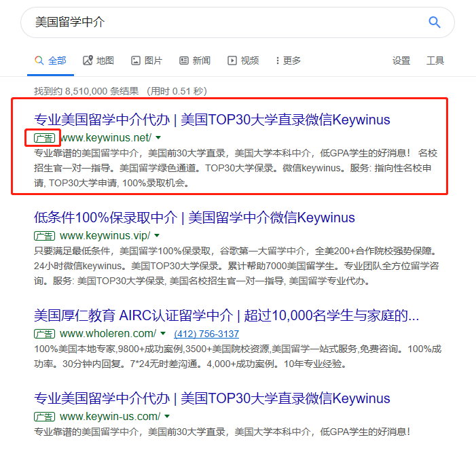Open the 工具 tools menu
The width and height of the screenshot is (476, 450).
[x=435, y=60]
